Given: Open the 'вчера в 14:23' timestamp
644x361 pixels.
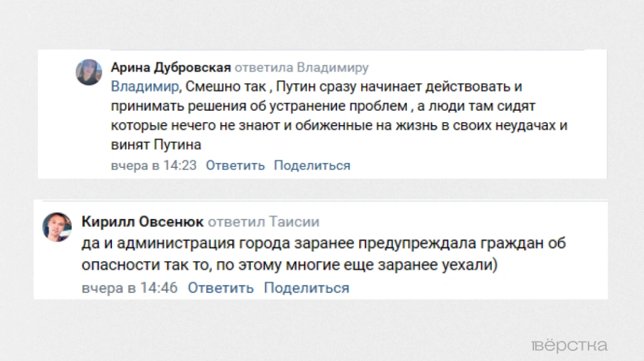Looking at the screenshot, I should 154,165.
